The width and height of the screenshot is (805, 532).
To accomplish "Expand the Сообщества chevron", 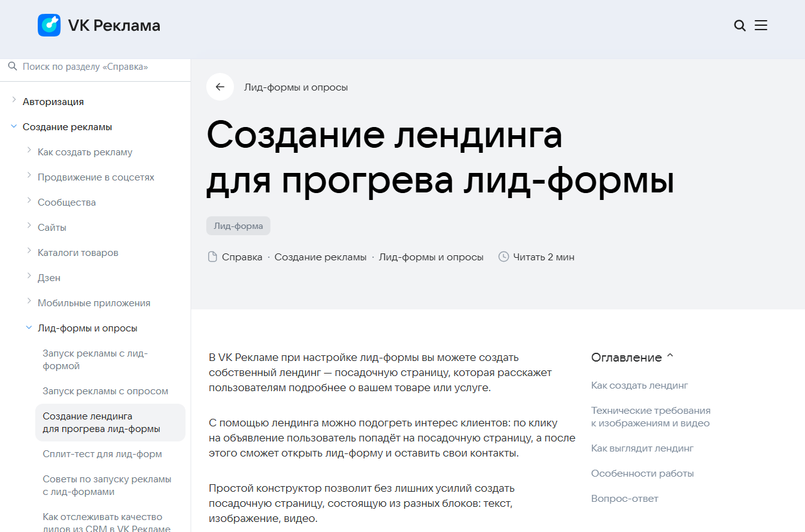I will coord(29,200).
